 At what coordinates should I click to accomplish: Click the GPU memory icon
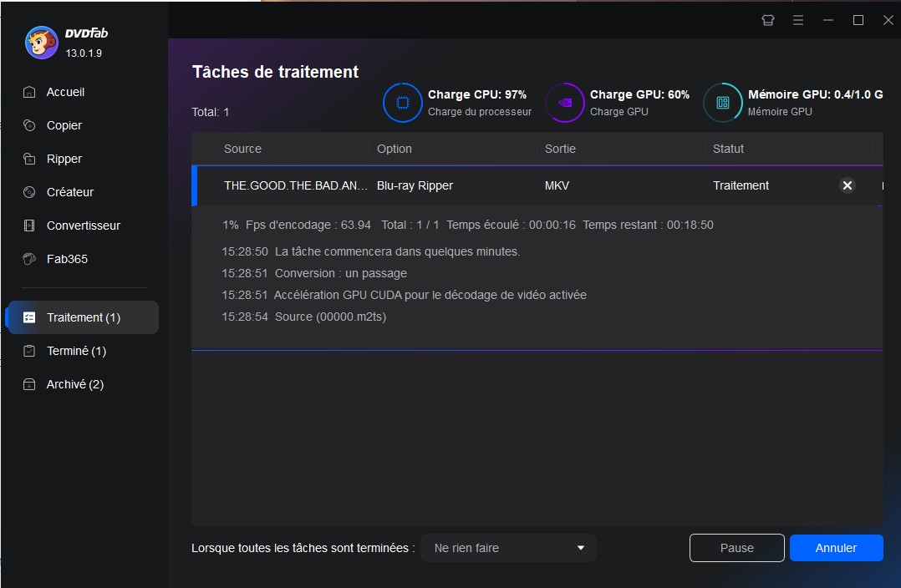point(723,103)
